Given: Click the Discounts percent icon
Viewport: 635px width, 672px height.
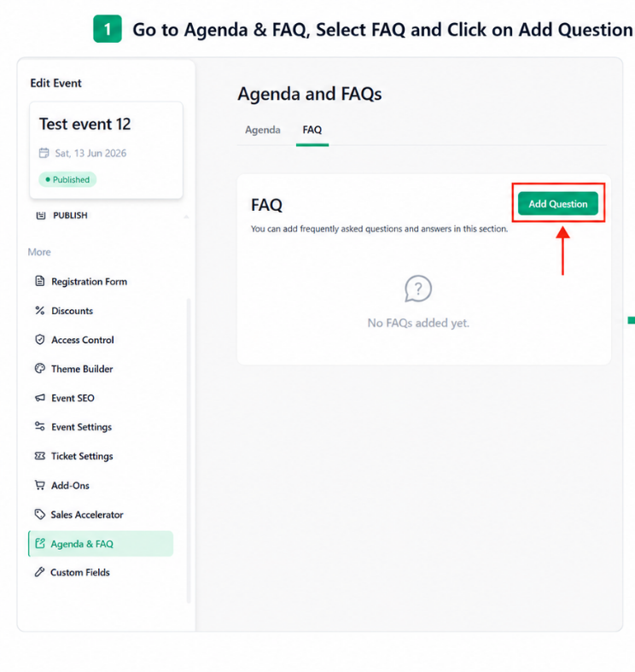Looking at the screenshot, I should [x=40, y=310].
